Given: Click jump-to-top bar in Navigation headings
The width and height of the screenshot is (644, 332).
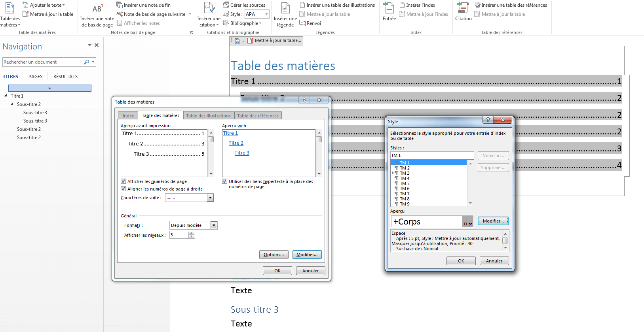Looking at the screenshot, I should click(50, 88).
